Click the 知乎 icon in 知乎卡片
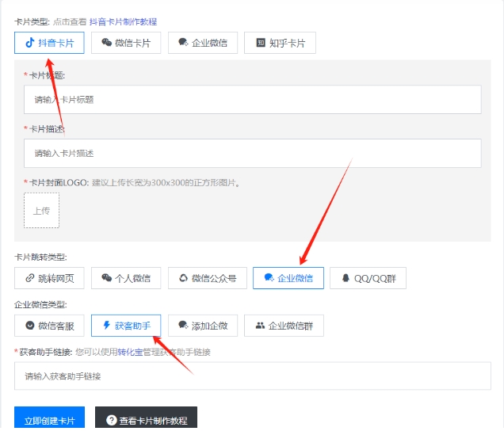This screenshot has height=431, width=504. click(260, 43)
